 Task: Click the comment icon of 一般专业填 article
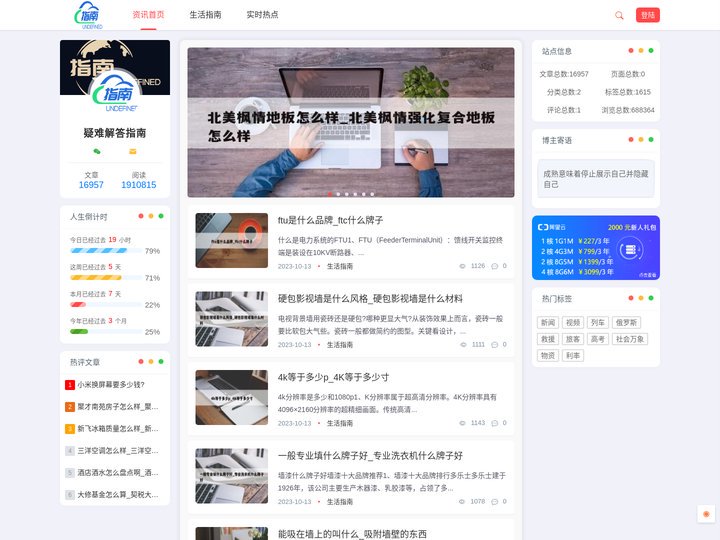(x=495, y=502)
